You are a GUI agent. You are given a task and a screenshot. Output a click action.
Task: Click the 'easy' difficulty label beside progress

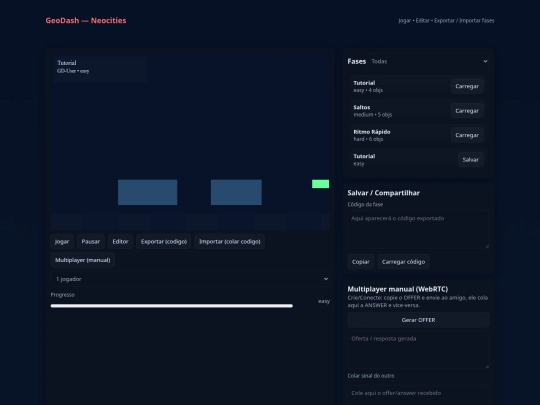(x=324, y=301)
